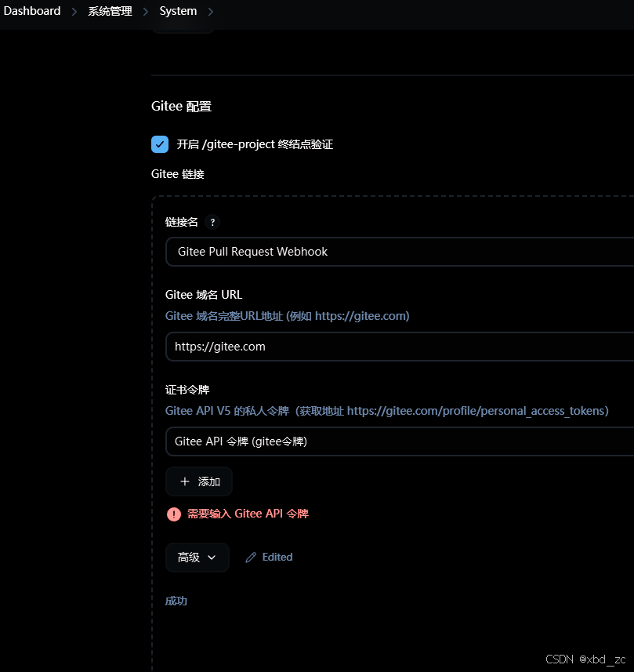The width and height of the screenshot is (634, 672).
Task: Click the Gitee 域名 URL label
Action: coord(204,295)
